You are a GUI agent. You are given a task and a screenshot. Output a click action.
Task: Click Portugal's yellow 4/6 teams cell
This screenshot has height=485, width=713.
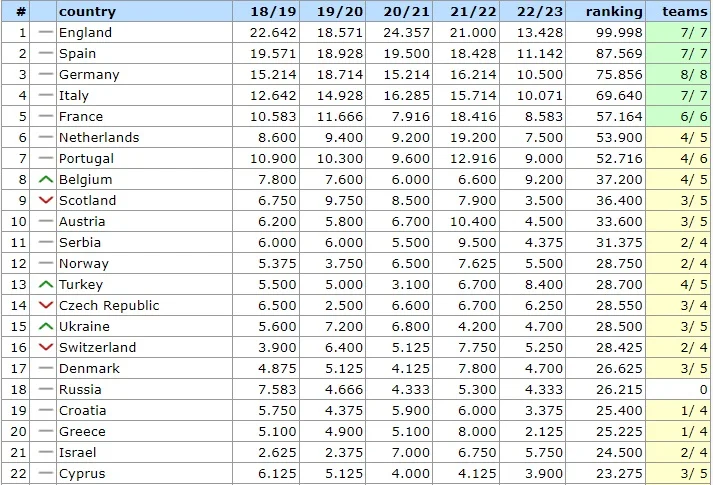click(x=680, y=159)
